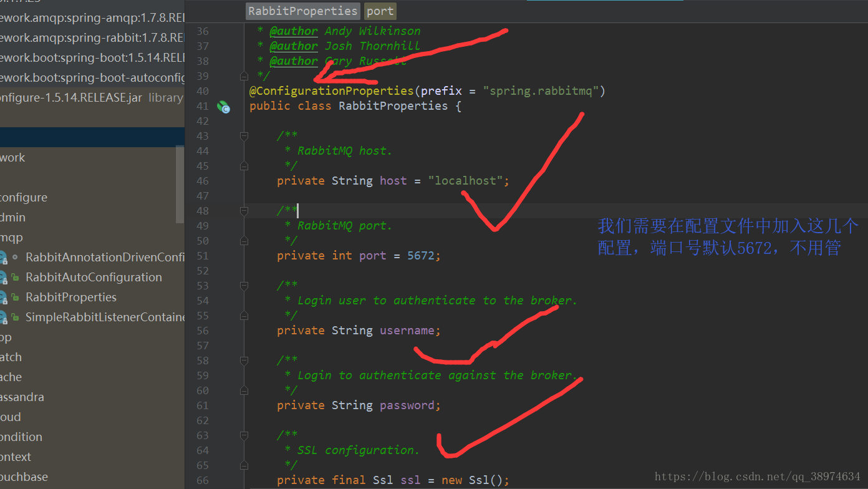Click the green lock icon beside RabbitAutoConfiguration
Viewport: 868px width, 489px height.
[14, 278]
